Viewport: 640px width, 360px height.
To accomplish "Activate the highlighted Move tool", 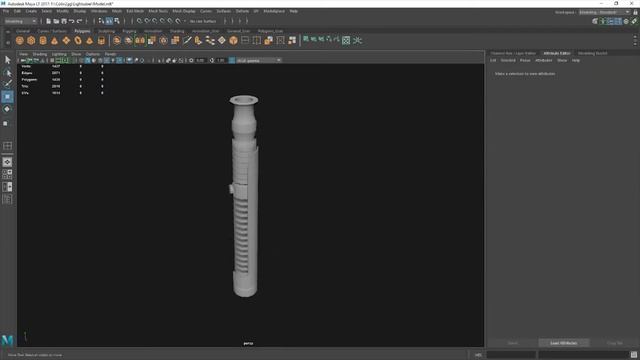I will [x=7, y=97].
